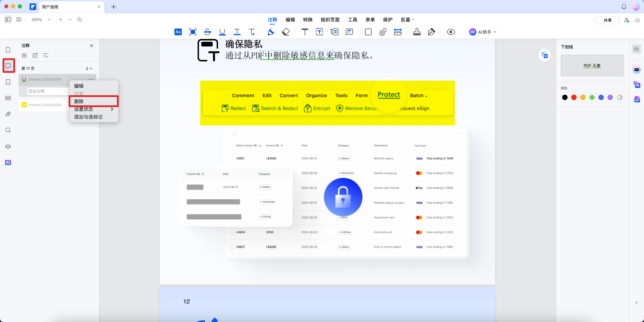Pick the black color swatch

tap(565, 97)
